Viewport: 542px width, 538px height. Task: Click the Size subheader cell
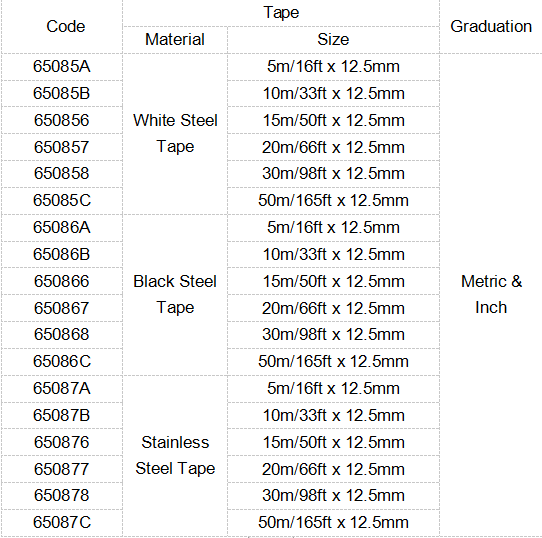point(333,40)
